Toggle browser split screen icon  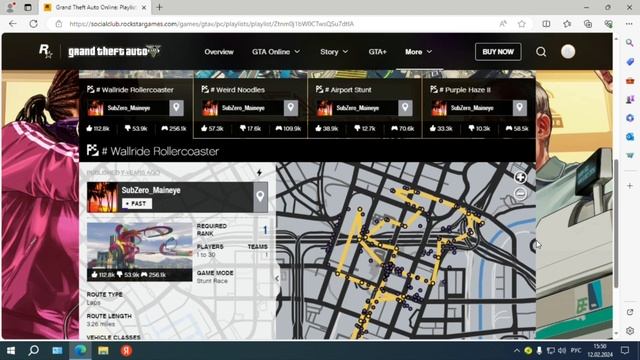point(546,24)
